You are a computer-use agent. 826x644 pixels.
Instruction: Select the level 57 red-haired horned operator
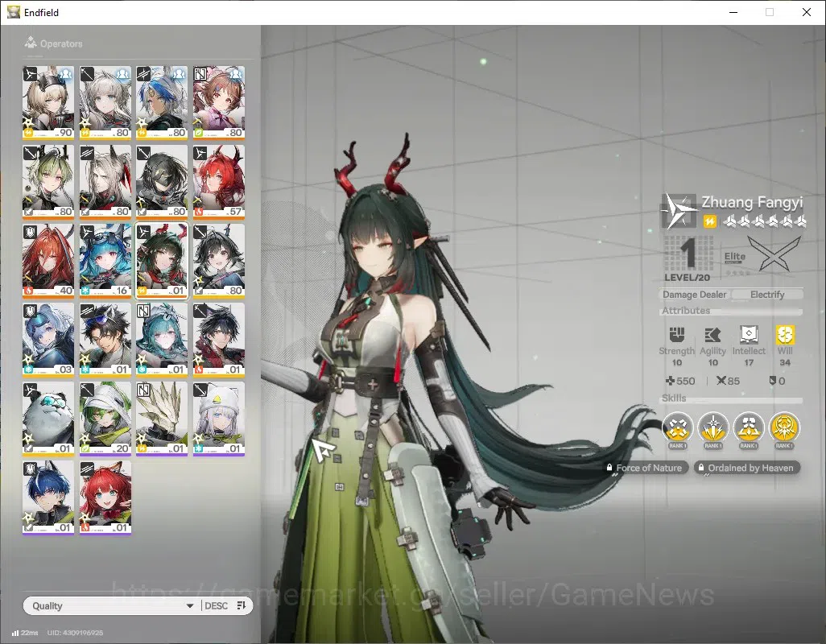[x=219, y=181]
